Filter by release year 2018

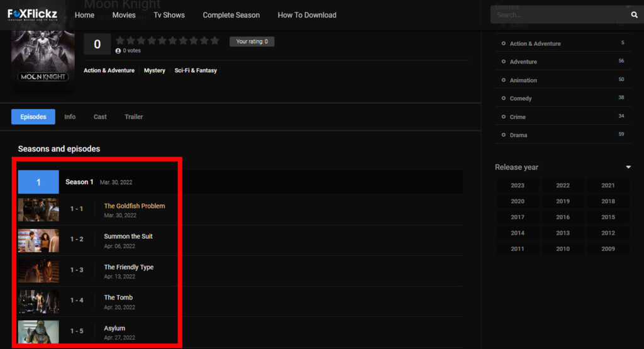pyautogui.click(x=608, y=201)
